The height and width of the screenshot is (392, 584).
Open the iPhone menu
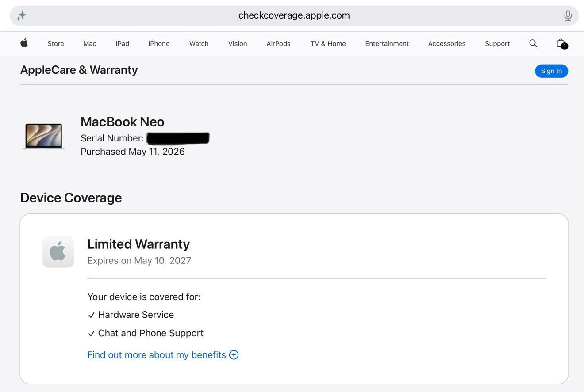pyautogui.click(x=159, y=43)
